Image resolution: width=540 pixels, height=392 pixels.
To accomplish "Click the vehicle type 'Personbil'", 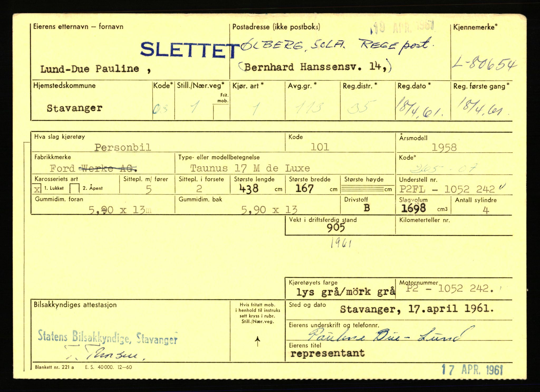I will [123, 147].
